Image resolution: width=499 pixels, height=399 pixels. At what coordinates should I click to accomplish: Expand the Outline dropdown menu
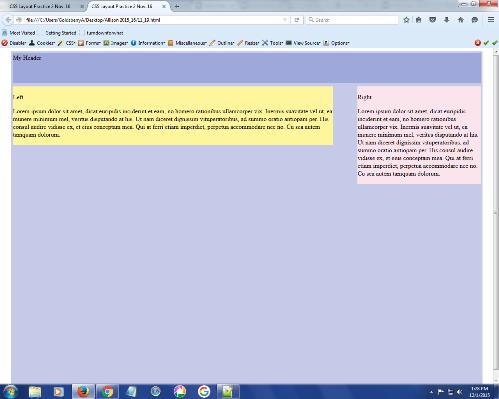222,43
